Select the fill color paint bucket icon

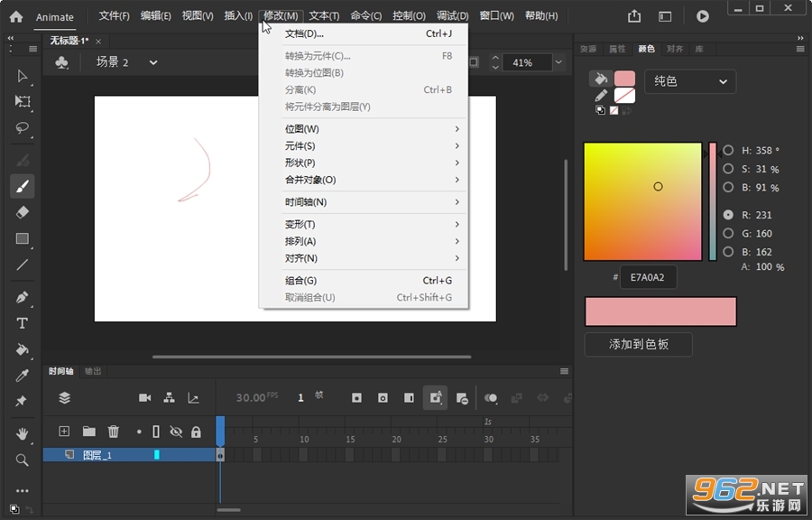601,79
